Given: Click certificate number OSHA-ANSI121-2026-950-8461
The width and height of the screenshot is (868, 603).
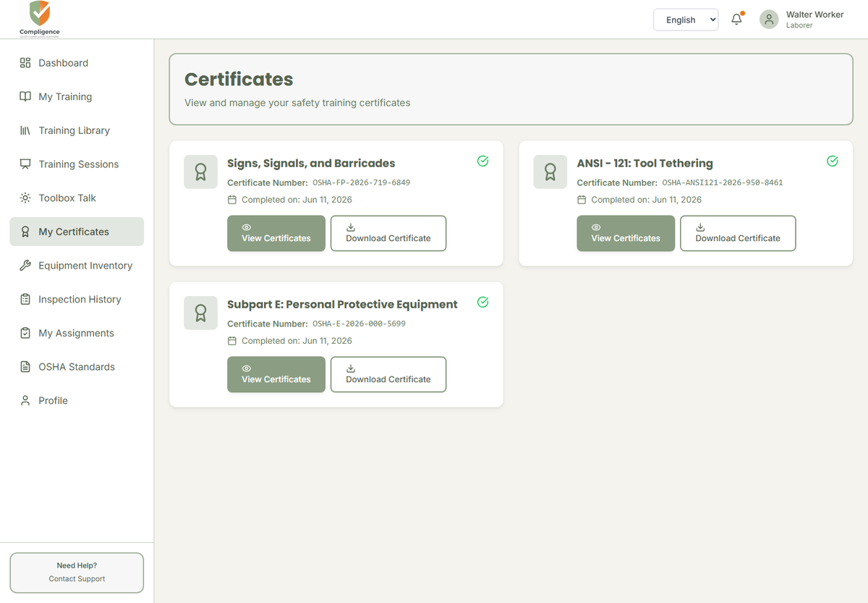Looking at the screenshot, I should click(x=723, y=182).
